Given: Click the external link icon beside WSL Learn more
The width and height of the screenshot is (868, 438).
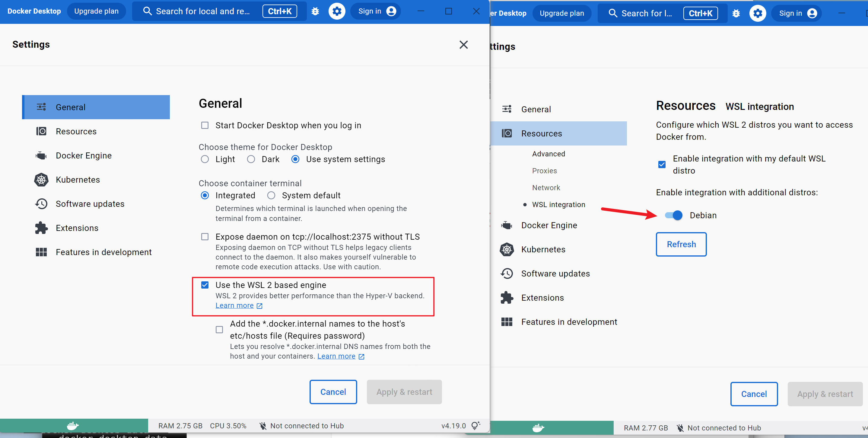Looking at the screenshot, I should coord(259,306).
